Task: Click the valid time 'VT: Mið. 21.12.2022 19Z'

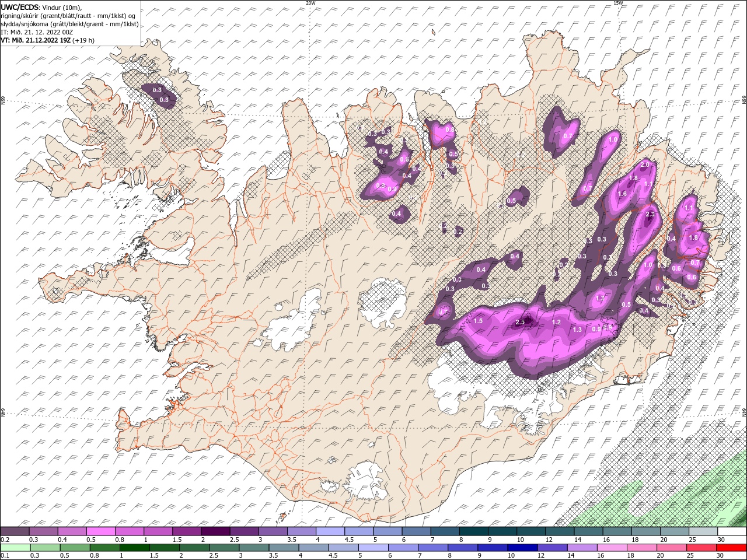Action: 36,40
